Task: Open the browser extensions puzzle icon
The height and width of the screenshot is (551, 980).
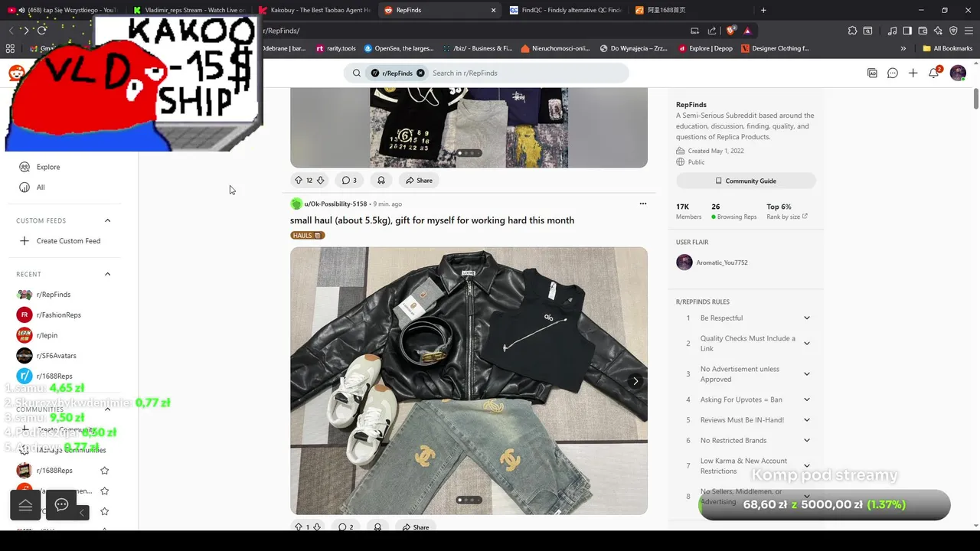Action: point(852,31)
